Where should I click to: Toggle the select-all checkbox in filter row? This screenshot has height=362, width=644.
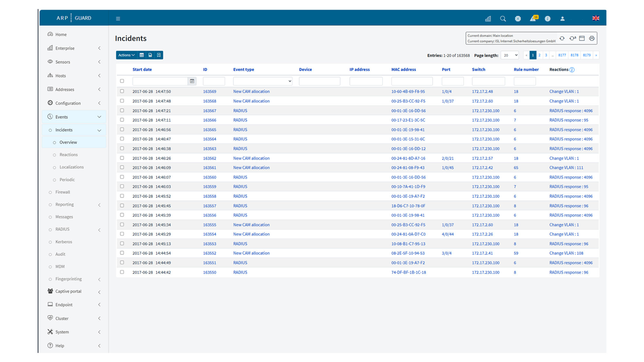point(122,81)
